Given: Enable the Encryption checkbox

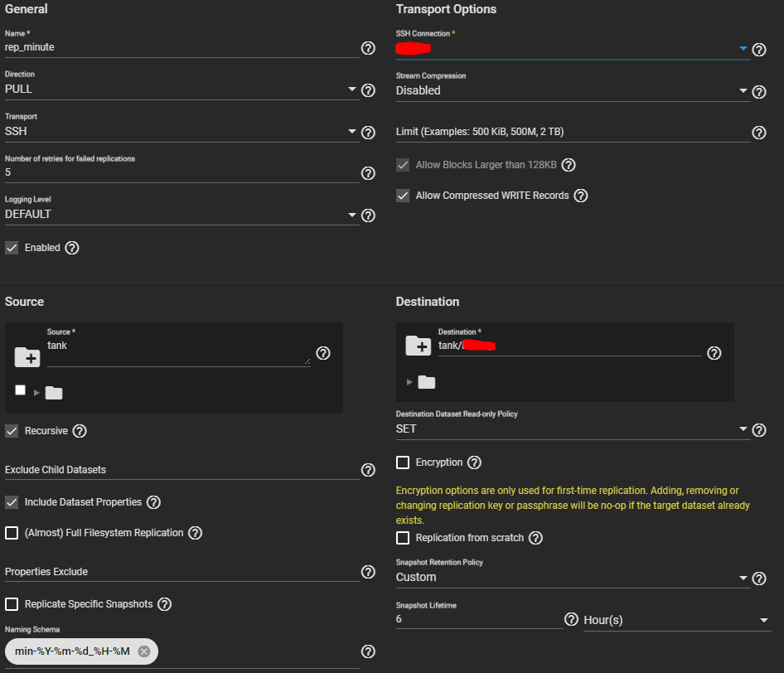Looking at the screenshot, I should click(403, 462).
